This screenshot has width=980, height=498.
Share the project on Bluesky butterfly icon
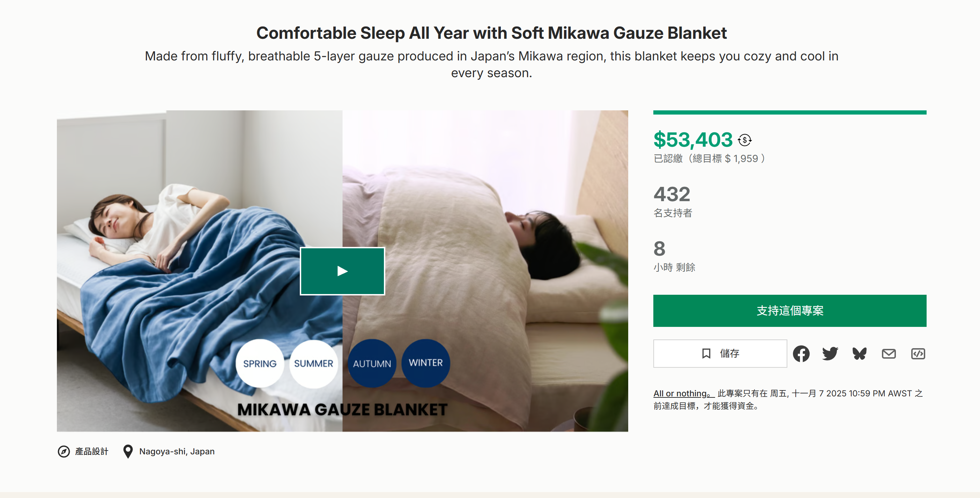859,354
